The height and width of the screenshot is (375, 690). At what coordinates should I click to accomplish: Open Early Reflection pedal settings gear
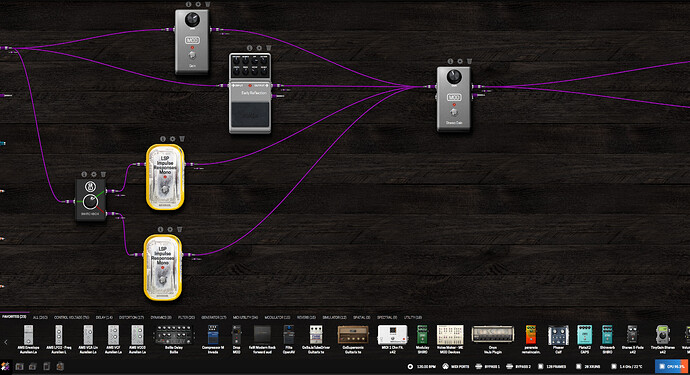(259, 48)
